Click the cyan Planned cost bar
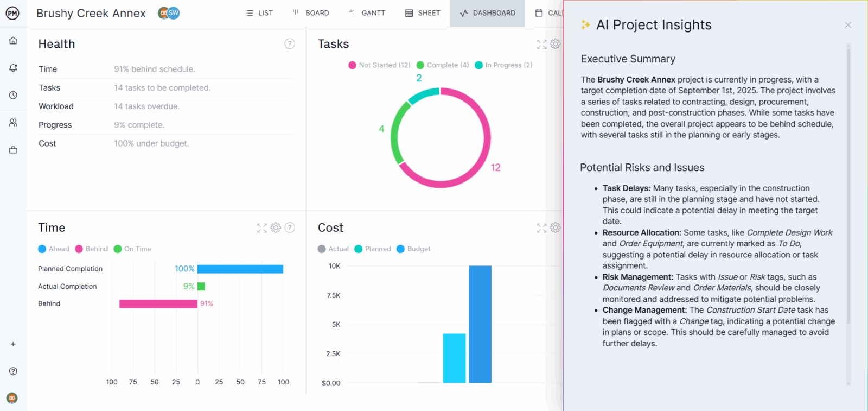This screenshot has height=411, width=868. [x=455, y=358]
